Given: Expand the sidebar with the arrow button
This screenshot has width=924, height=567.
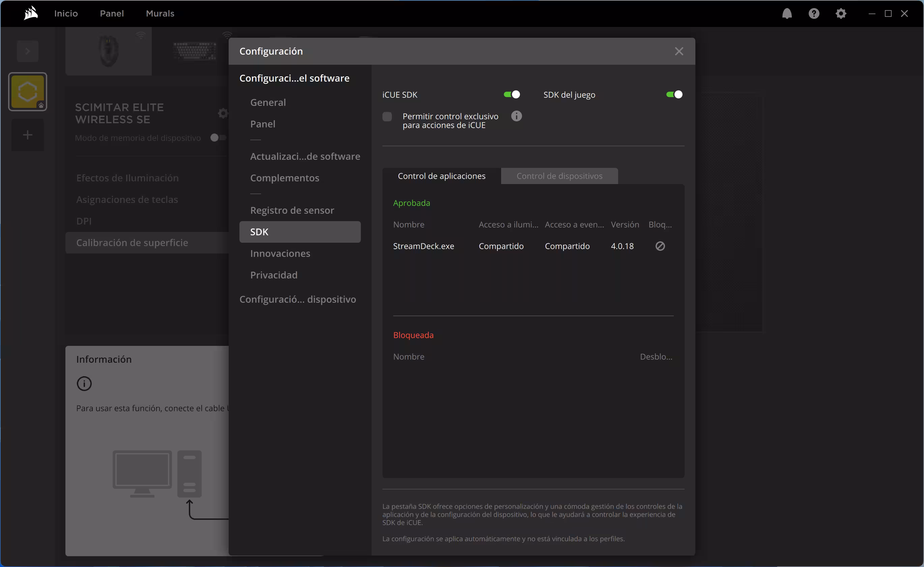Looking at the screenshot, I should 27,51.
